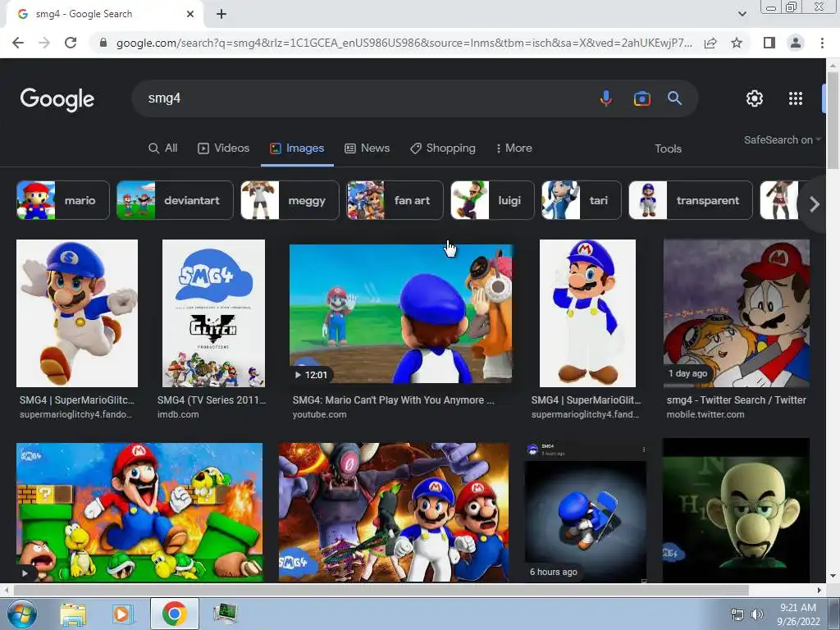Open the Chrome side panel

(769, 43)
